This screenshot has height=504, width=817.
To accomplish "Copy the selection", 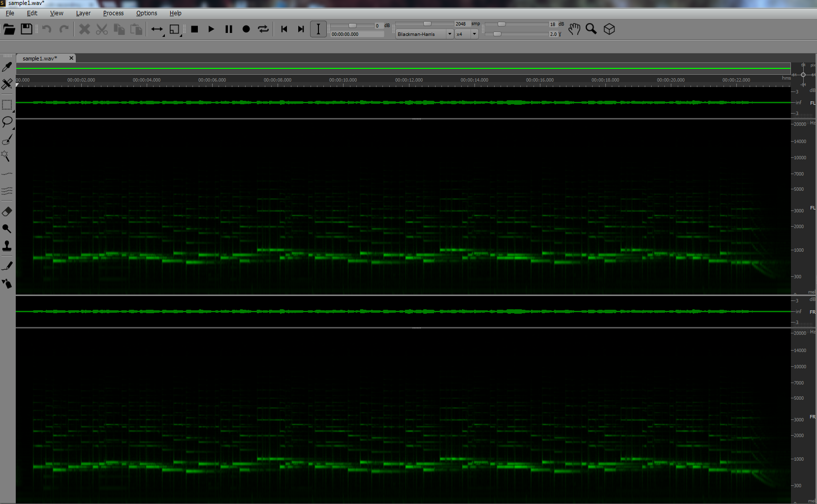I will (119, 30).
